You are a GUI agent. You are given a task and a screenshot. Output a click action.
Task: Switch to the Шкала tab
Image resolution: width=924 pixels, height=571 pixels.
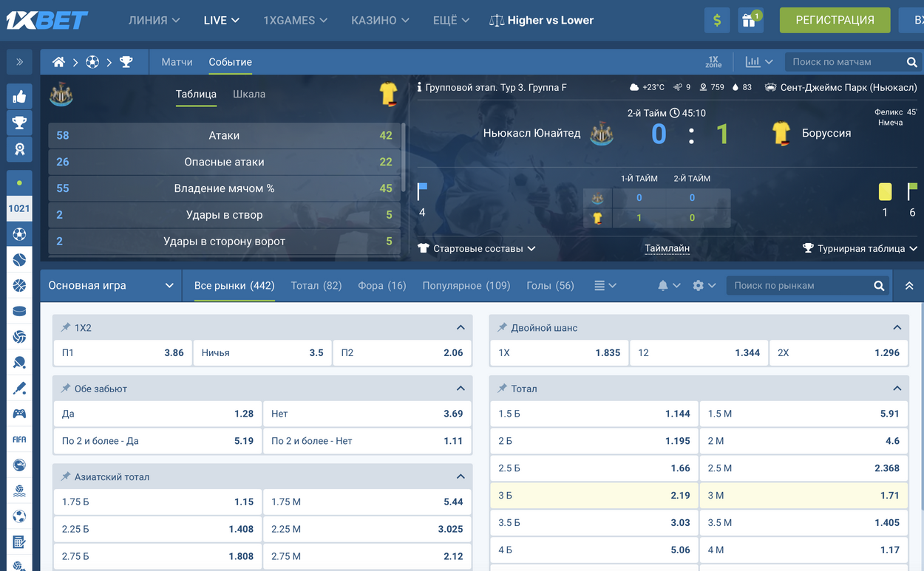tap(248, 94)
